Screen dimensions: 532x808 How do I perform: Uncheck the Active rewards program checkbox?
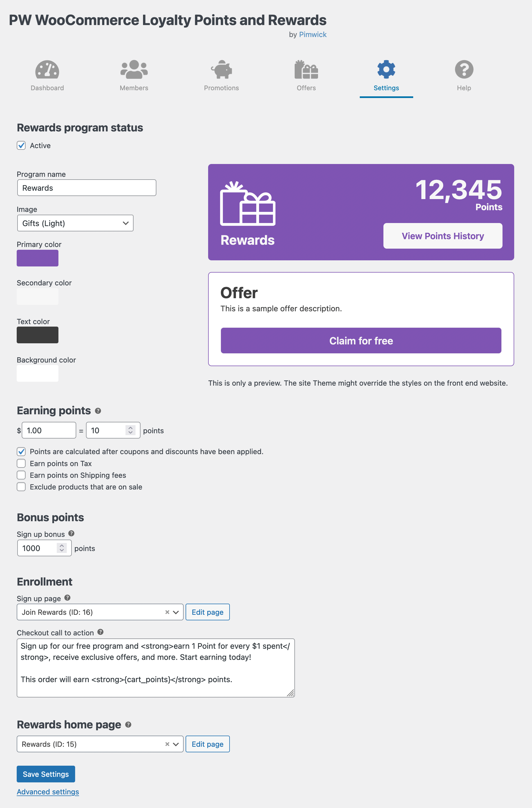(21, 146)
